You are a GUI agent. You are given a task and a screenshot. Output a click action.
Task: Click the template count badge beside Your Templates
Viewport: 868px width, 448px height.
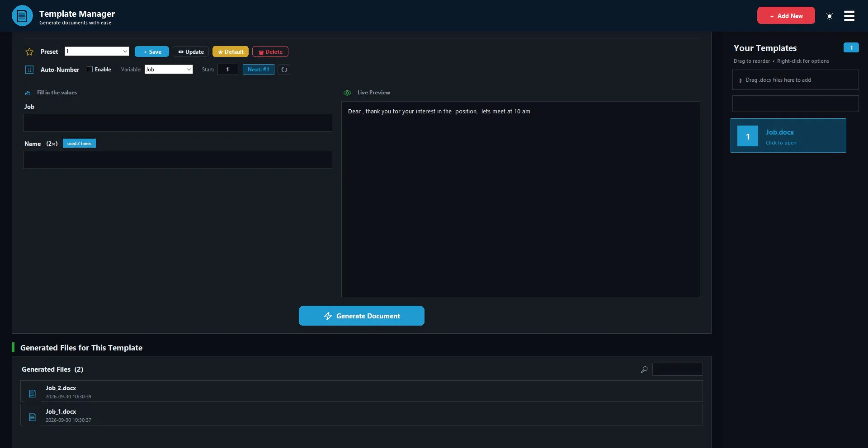851,47
